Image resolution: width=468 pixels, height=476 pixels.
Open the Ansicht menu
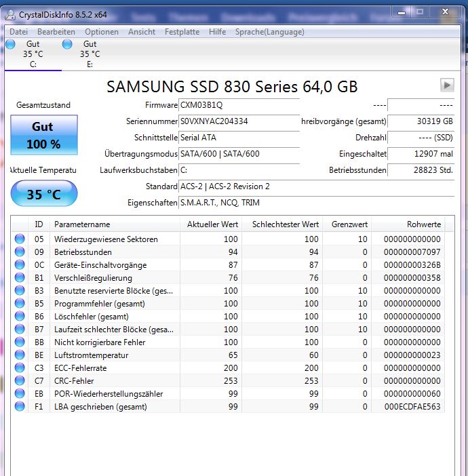pos(142,32)
